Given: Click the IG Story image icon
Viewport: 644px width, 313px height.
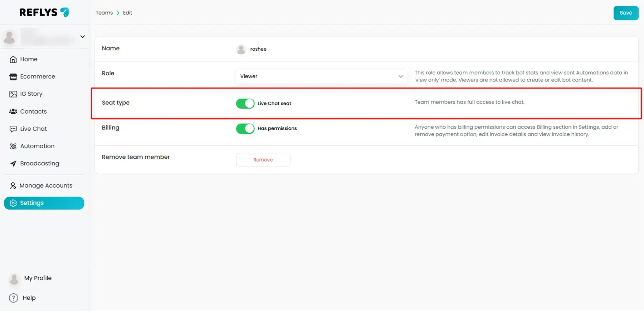Looking at the screenshot, I should pos(13,94).
